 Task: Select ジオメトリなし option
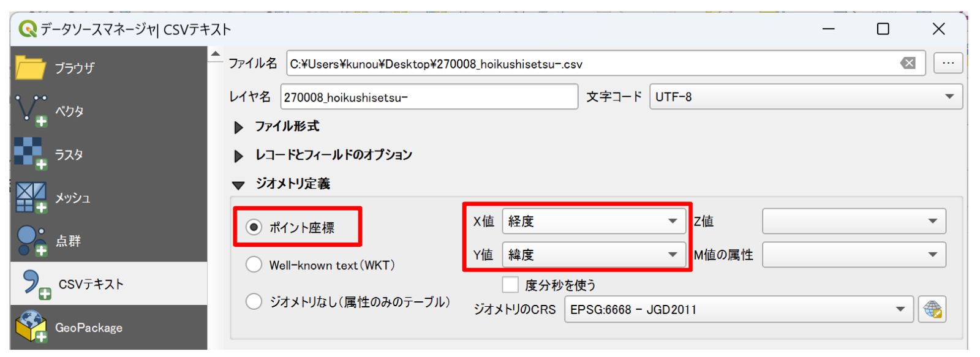(x=254, y=301)
